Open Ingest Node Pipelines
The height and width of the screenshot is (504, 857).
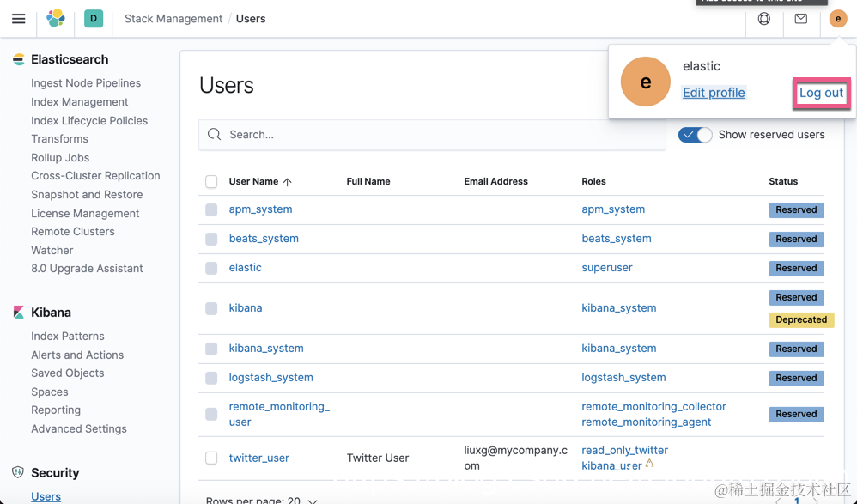[x=86, y=83]
